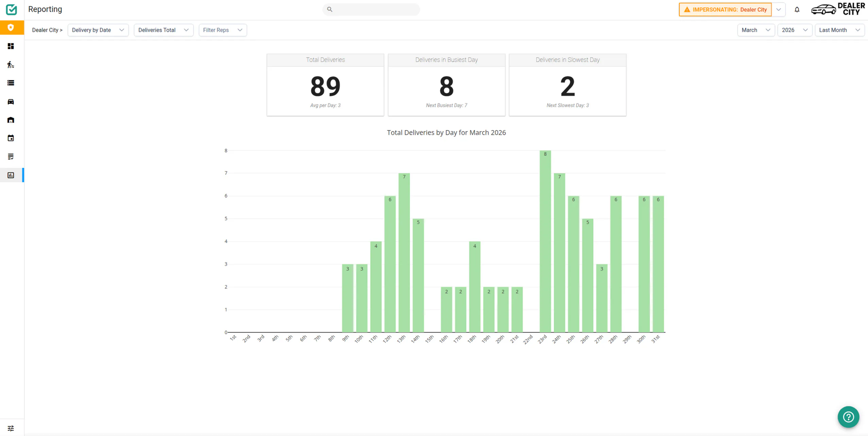Open the calendar icon in sidebar
The image size is (868, 436).
pyautogui.click(x=11, y=138)
